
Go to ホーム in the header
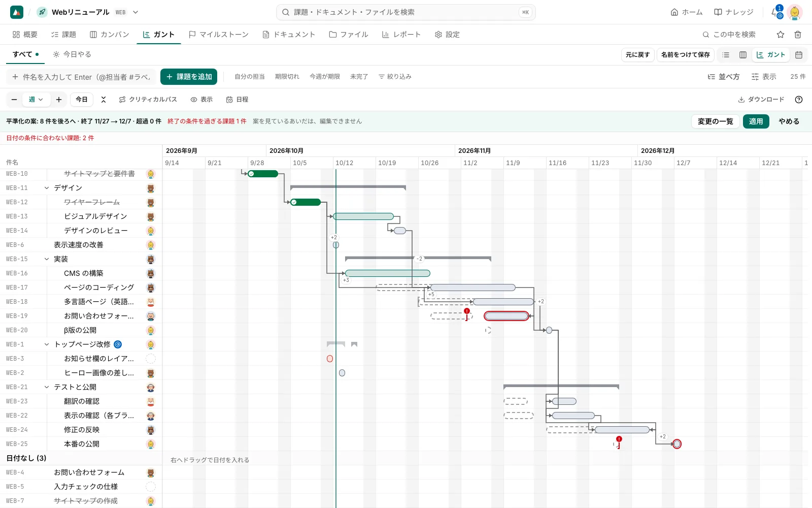[687, 12]
